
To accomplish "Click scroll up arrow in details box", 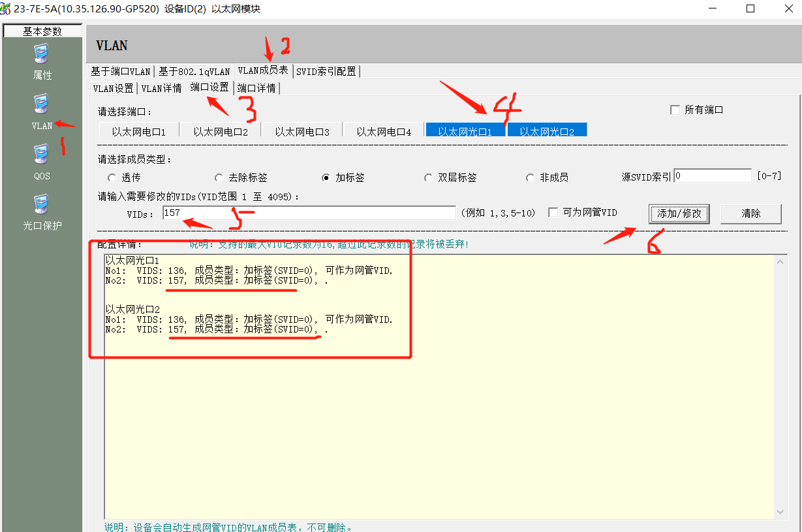I will click(780, 262).
